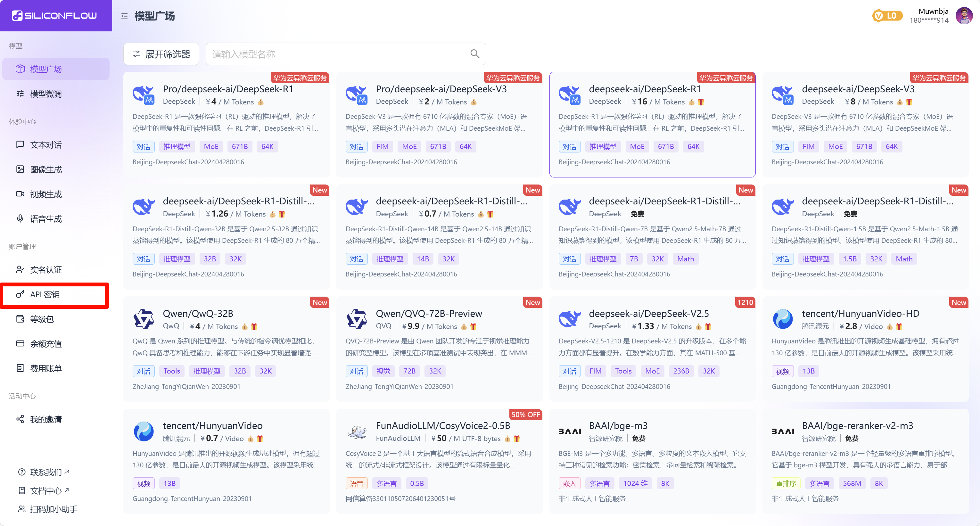Follow the 联系我们 link
The image size is (980, 526).
44,472
